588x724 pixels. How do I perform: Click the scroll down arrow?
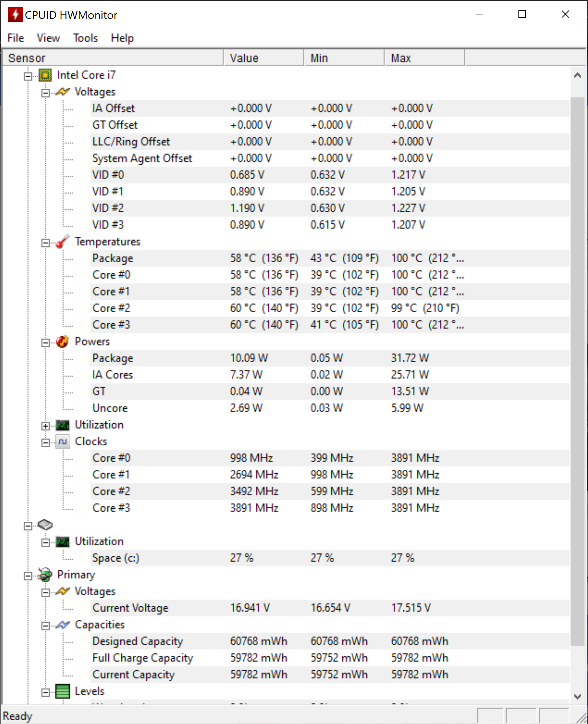pos(577,696)
